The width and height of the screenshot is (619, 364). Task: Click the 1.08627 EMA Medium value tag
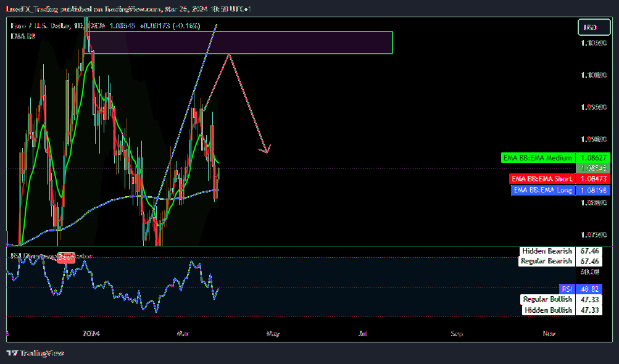593,158
